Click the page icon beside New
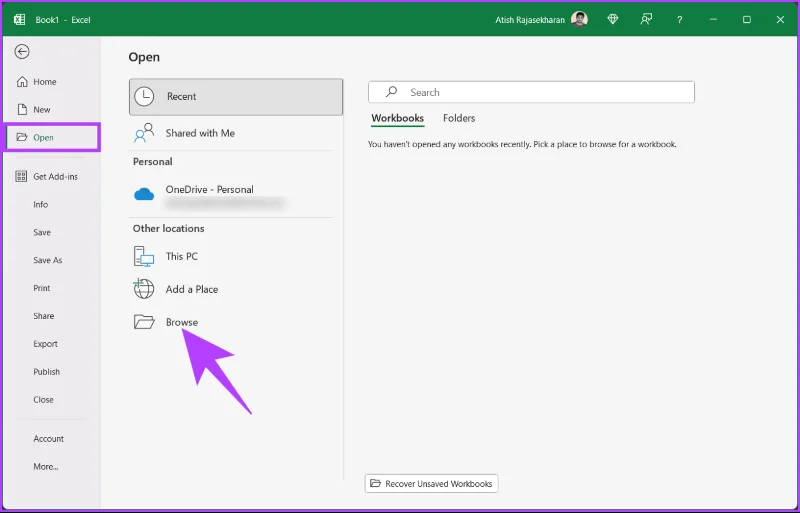The image size is (800, 513). tap(22, 109)
